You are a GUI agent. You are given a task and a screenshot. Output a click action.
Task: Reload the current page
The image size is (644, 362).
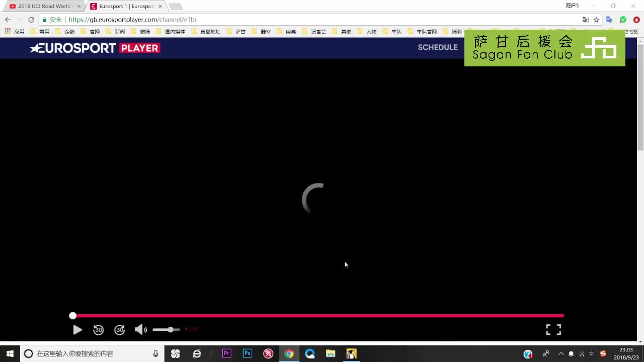click(31, 20)
